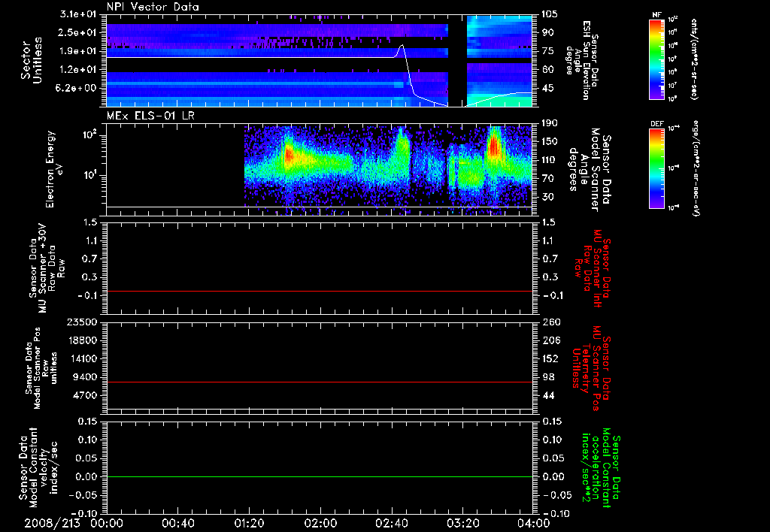
Task: Click the red electron burst near 03:35
Action: 493,145
